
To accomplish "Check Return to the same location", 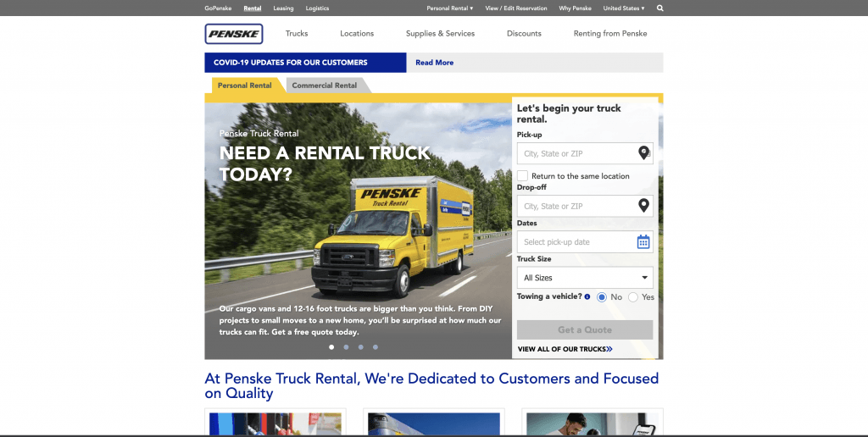I will coord(522,176).
